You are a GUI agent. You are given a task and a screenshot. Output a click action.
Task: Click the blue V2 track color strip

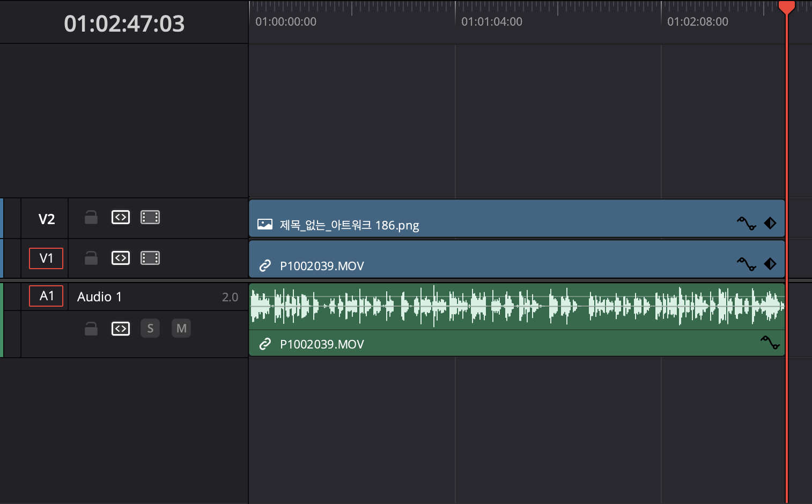(2, 218)
